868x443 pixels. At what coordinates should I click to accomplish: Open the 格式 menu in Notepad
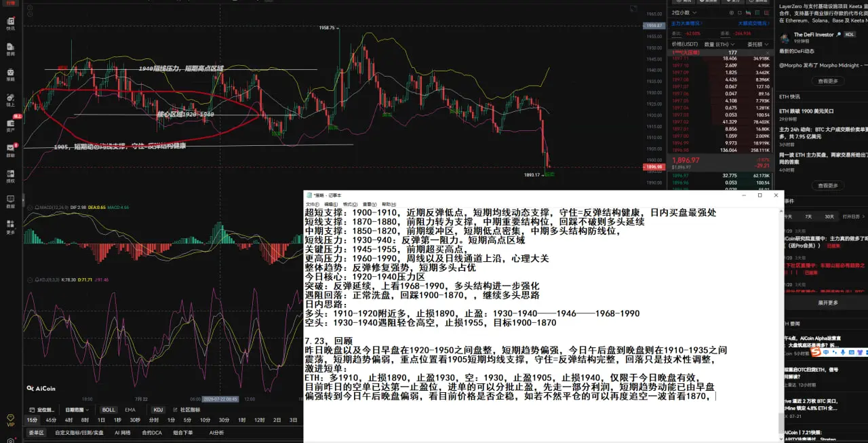point(350,204)
